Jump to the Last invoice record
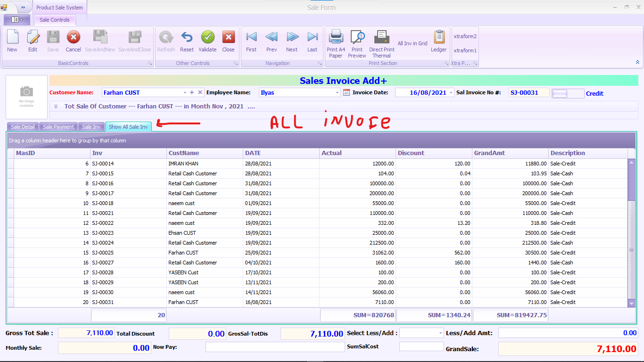Viewport: 644px width, 362px height. tap(313, 41)
